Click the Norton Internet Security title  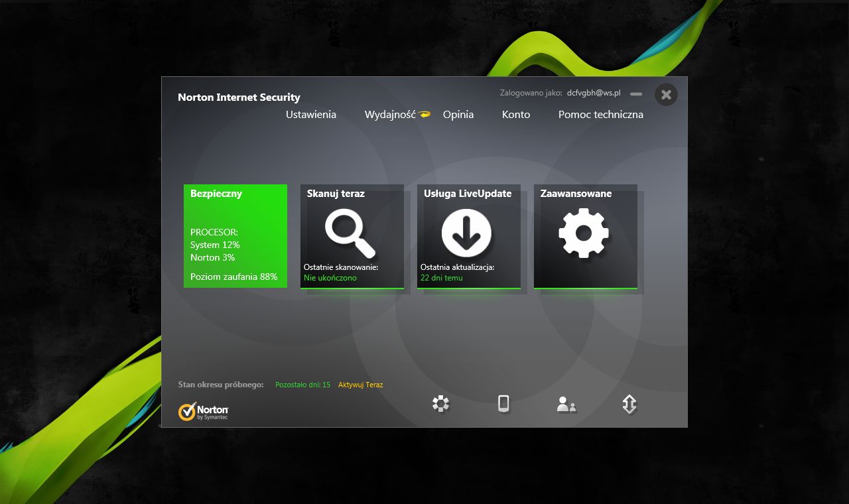[239, 97]
